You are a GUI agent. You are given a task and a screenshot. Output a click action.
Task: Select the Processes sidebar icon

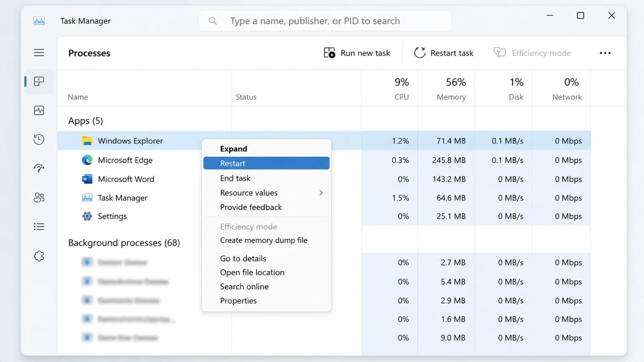[39, 81]
